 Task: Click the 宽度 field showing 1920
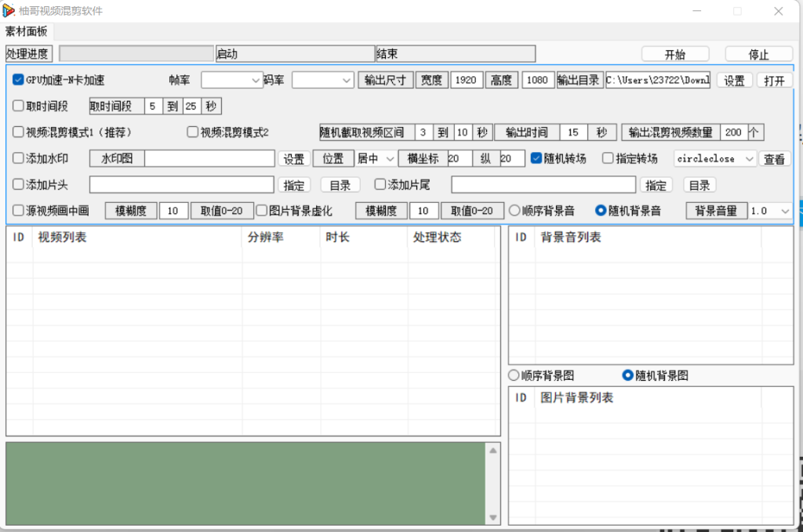466,80
